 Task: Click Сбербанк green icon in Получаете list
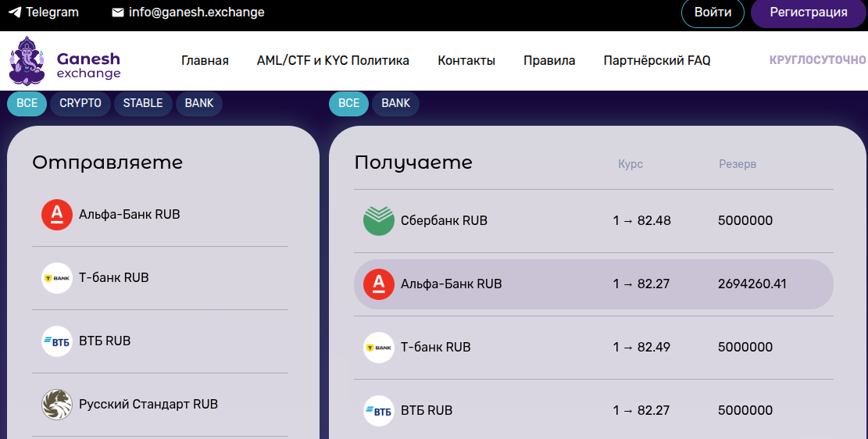(379, 220)
